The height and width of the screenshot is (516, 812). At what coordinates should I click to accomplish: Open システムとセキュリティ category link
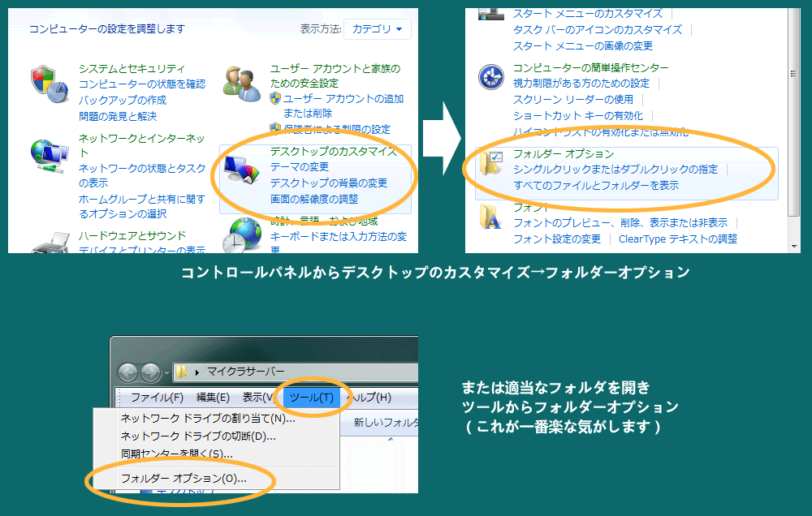coord(132,68)
